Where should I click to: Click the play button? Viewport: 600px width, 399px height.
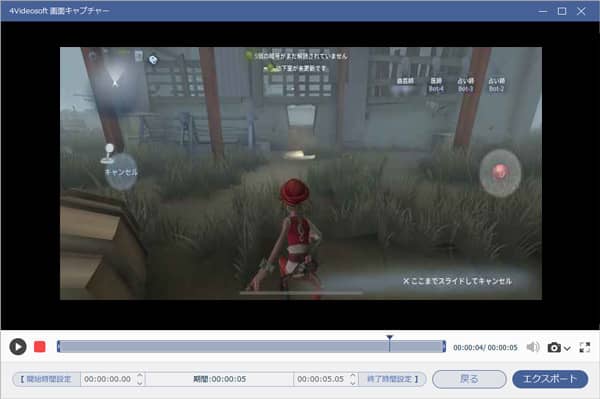click(x=18, y=347)
